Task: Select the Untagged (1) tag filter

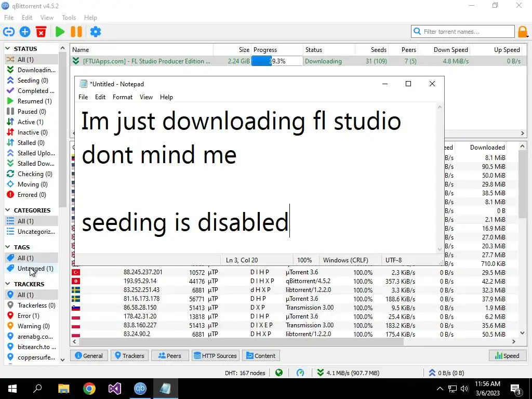Action: coord(31,269)
